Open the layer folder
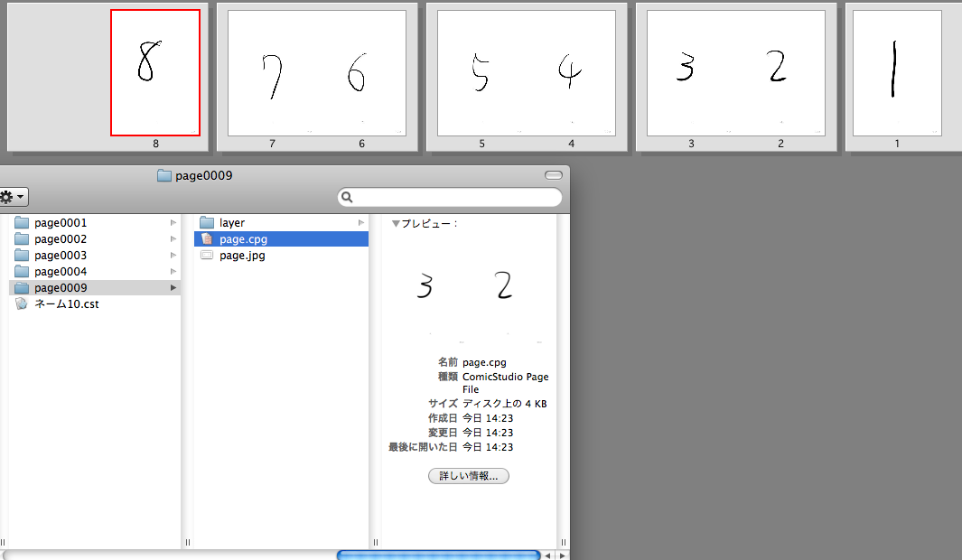 pyautogui.click(x=232, y=223)
